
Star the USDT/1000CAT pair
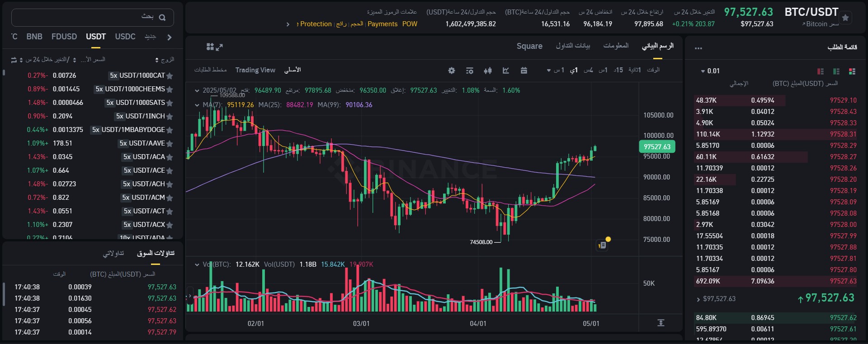coord(170,76)
